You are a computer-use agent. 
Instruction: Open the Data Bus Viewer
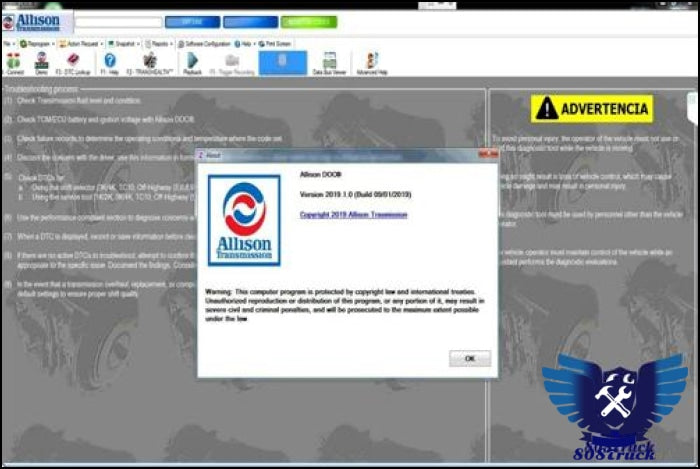tap(327, 62)
